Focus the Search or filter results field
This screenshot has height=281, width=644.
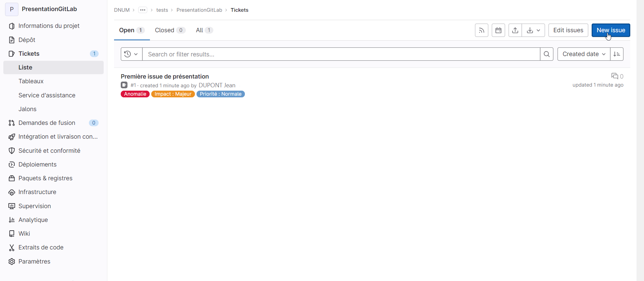[340, 54]
